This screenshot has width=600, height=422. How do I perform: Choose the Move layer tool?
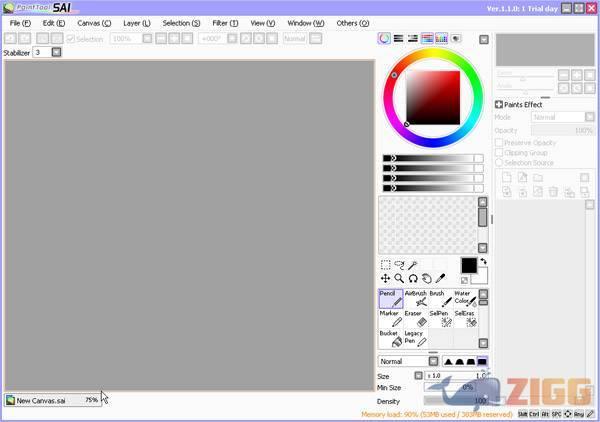pyautogui.click(x=386, y=278)
